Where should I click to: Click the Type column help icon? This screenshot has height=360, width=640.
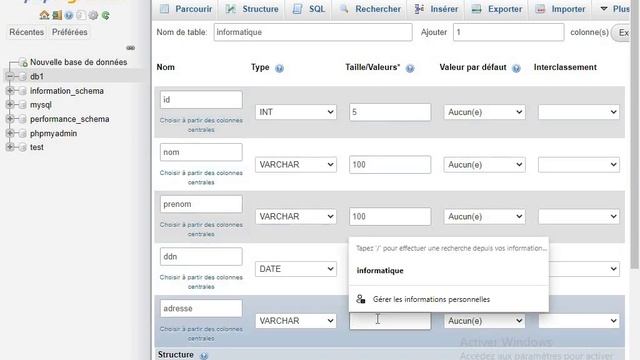coord(279,68)
